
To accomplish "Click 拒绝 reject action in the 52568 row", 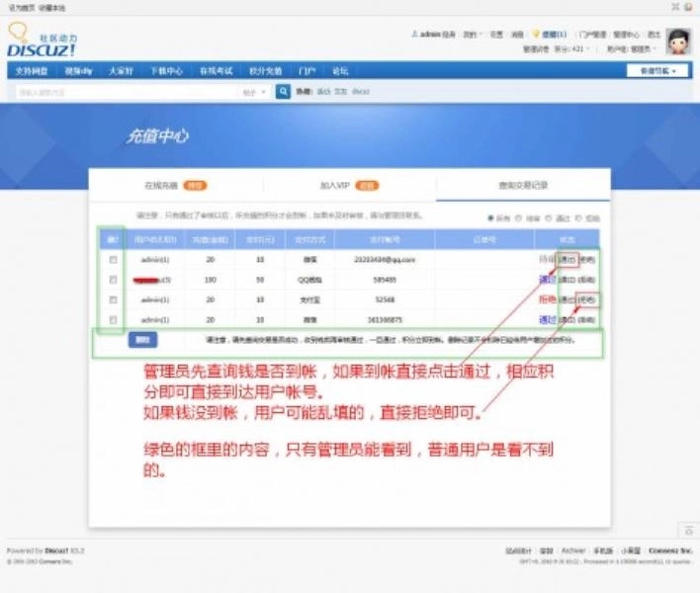I will [586, 299].
